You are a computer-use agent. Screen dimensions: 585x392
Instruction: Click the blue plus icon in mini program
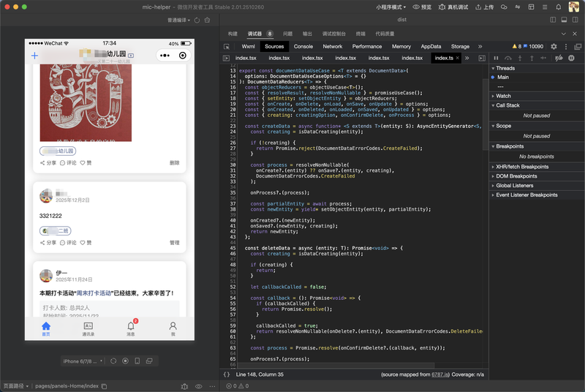(x=34, y=56)
